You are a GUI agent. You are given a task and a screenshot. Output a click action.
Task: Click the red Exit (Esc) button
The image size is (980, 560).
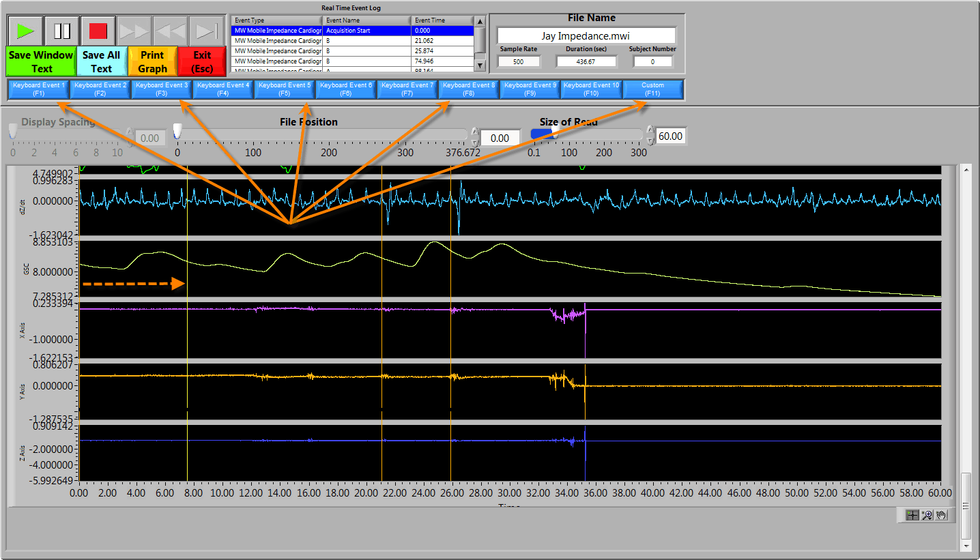(202, 61)
